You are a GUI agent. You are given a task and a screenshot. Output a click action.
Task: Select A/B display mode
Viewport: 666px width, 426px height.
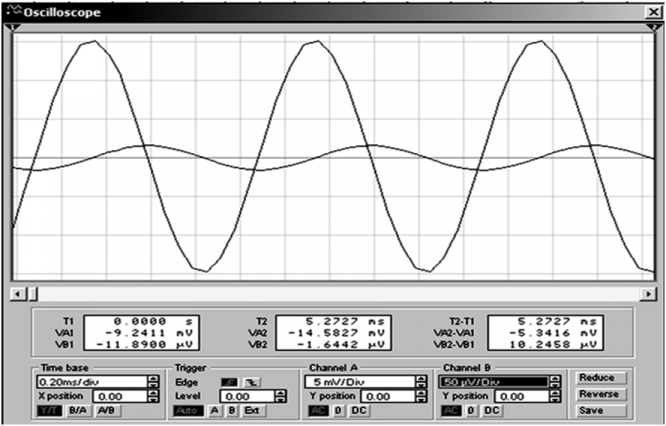pos(108,411)
